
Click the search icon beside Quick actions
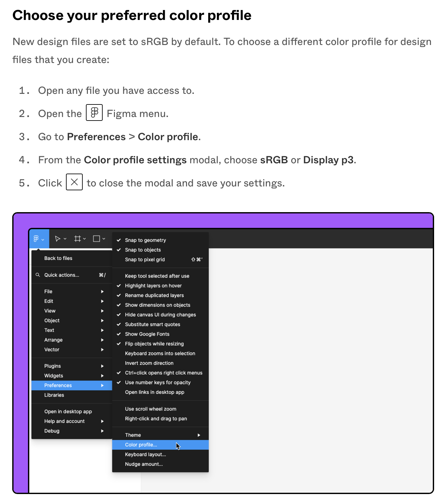pos(38,275)
